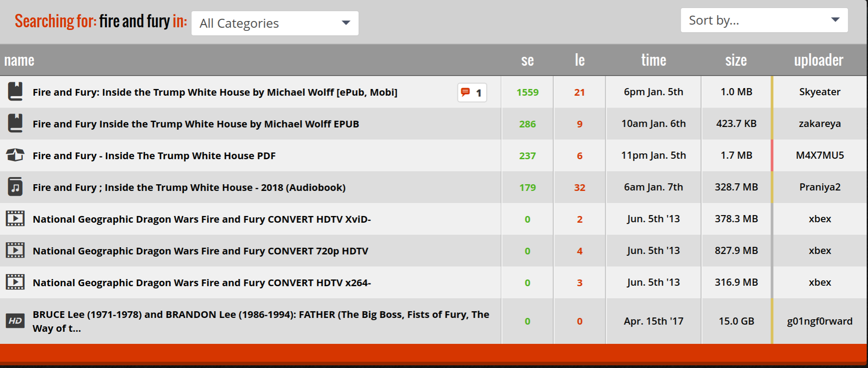Open uploader g01ngf0rward profile
The image size is (868, 368).
820,321
